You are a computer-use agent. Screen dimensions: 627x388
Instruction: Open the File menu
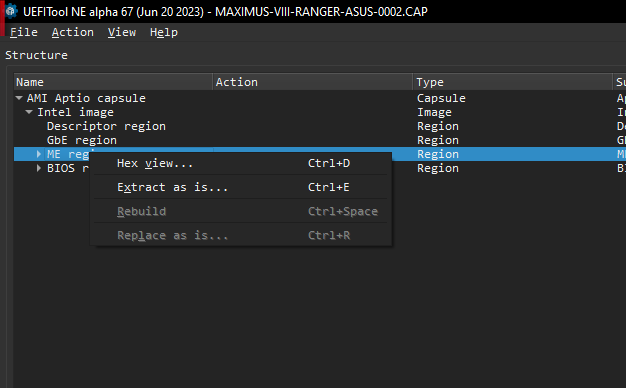[24, 32]
